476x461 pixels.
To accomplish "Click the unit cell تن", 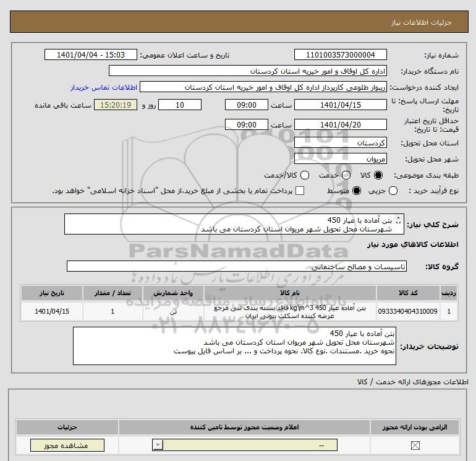I will [173, 311].
